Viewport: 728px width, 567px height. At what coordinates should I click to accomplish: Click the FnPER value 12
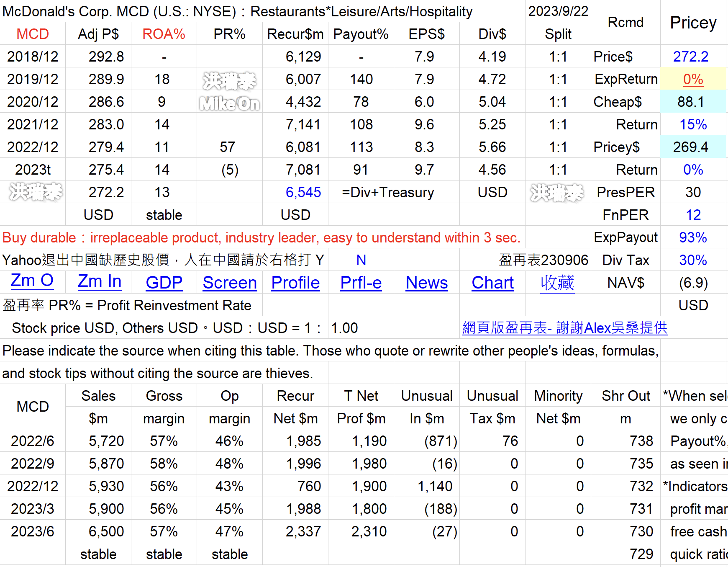693,215
